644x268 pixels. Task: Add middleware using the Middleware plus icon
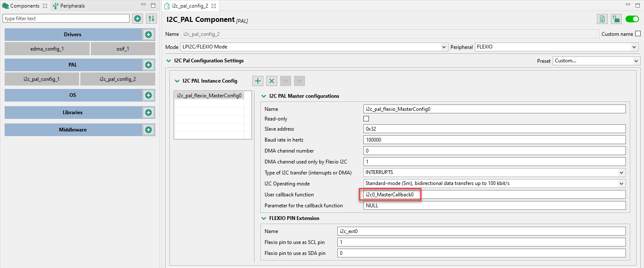point(148,130)
